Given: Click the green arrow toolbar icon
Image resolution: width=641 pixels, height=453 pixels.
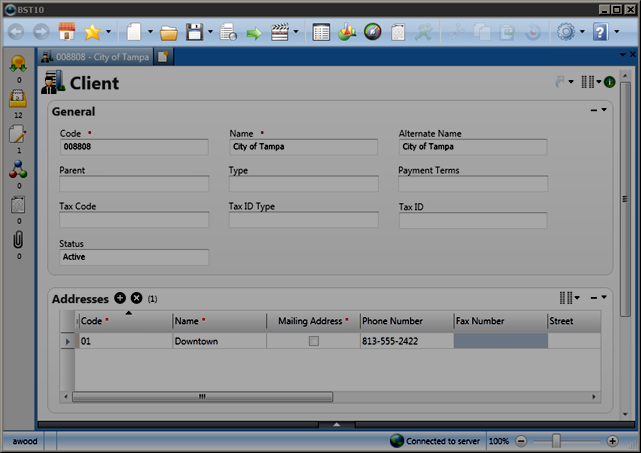Looking at the screenshot, I should pyautogui.click(x=254, y=32).
